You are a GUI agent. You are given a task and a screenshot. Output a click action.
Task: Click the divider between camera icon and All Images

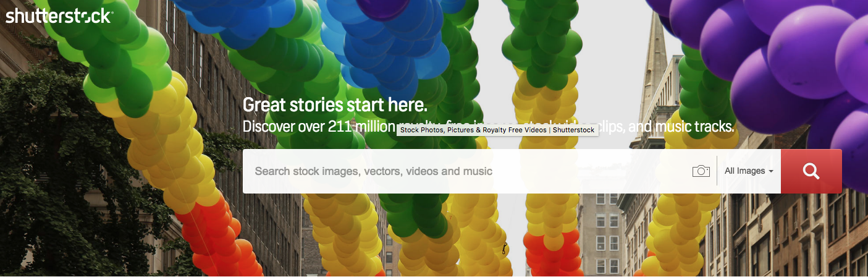pos(717,171)
